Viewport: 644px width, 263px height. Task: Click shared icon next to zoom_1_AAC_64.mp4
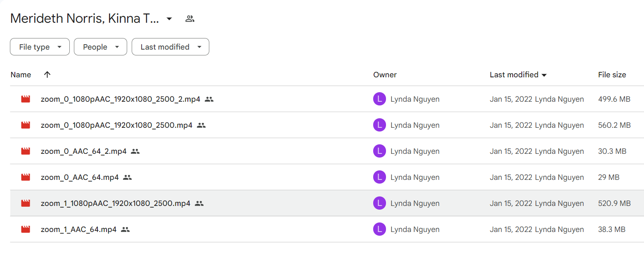click(125, 230)
